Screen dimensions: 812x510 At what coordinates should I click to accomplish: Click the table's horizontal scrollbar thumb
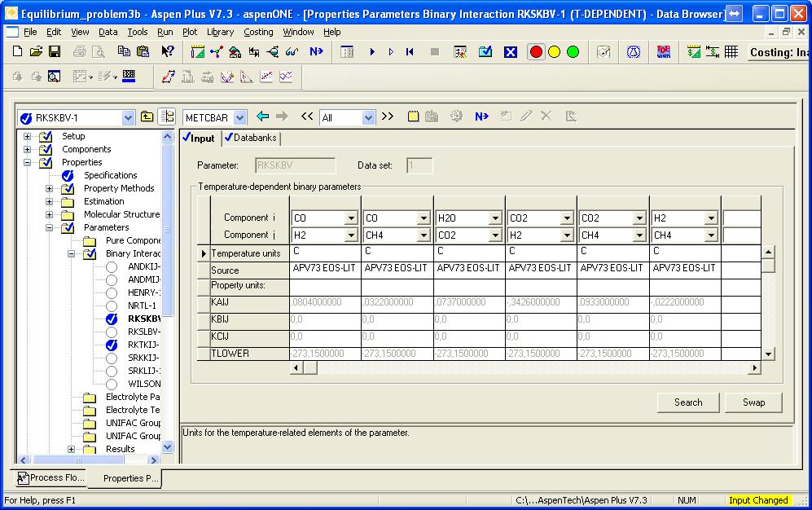pyautogui.click(x=310, y=367)
